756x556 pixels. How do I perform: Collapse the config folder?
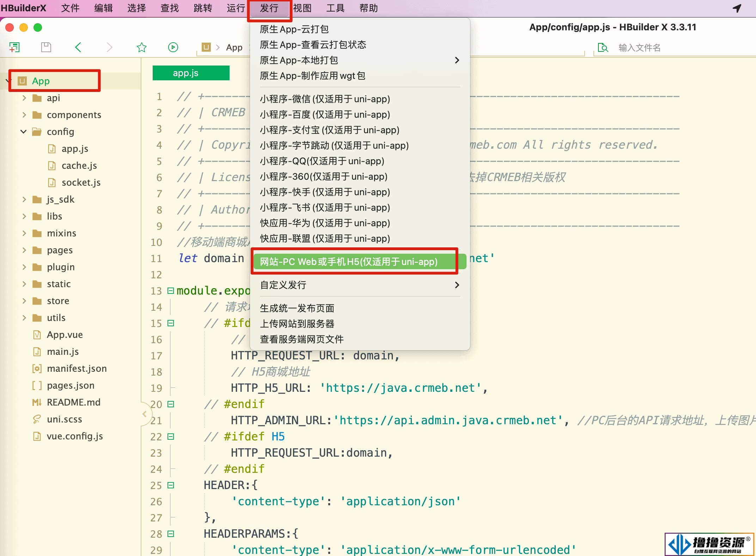point(24,132)
